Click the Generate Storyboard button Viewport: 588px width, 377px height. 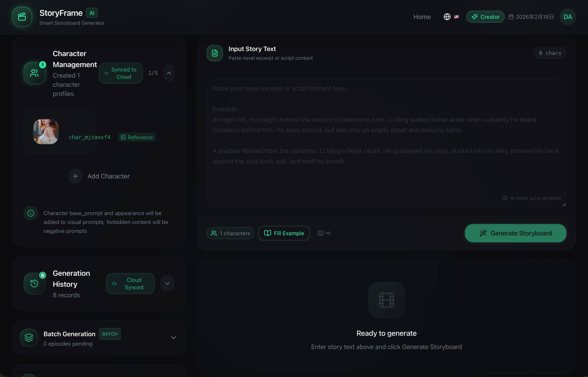coord(515,233)
